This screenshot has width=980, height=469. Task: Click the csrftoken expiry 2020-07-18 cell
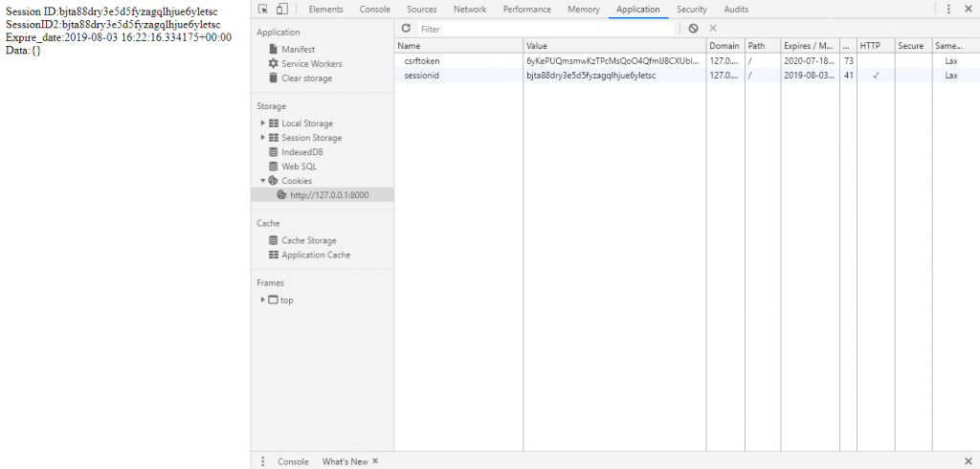810,60
